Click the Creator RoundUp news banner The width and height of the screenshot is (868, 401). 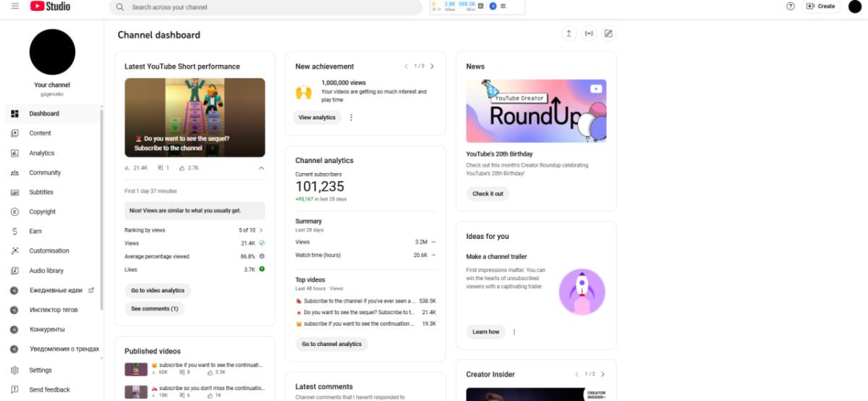pyautogui.click(x=536, y=111)
